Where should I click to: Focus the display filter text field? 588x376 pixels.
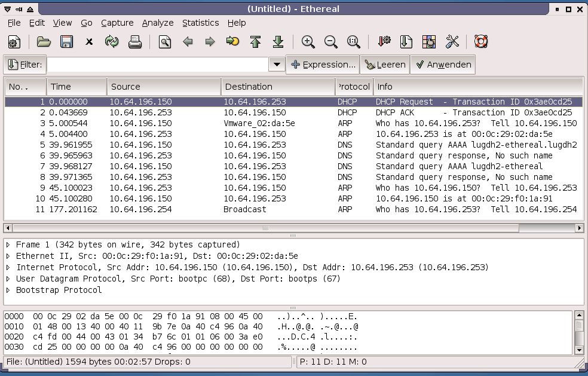pos(158,65)
